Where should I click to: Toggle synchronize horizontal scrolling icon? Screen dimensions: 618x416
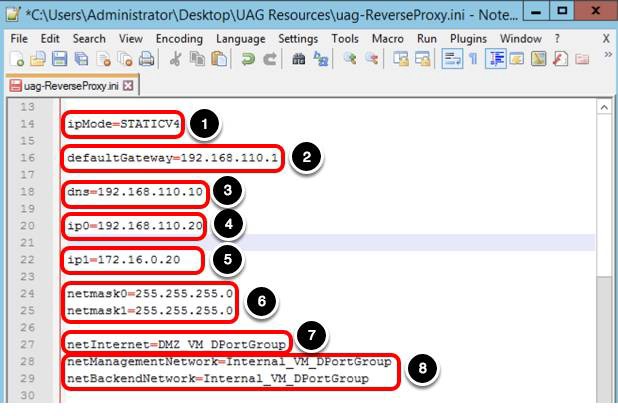pos(422,59)
